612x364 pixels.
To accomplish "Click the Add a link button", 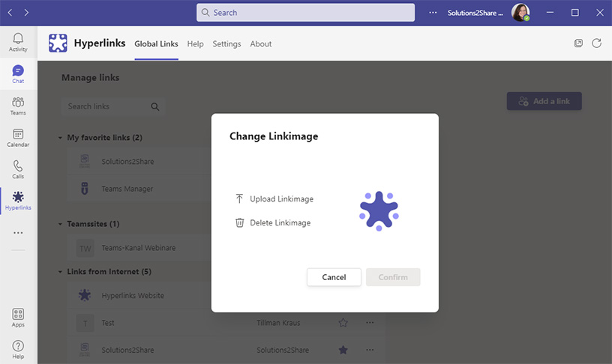I will (x=544, y=101).
